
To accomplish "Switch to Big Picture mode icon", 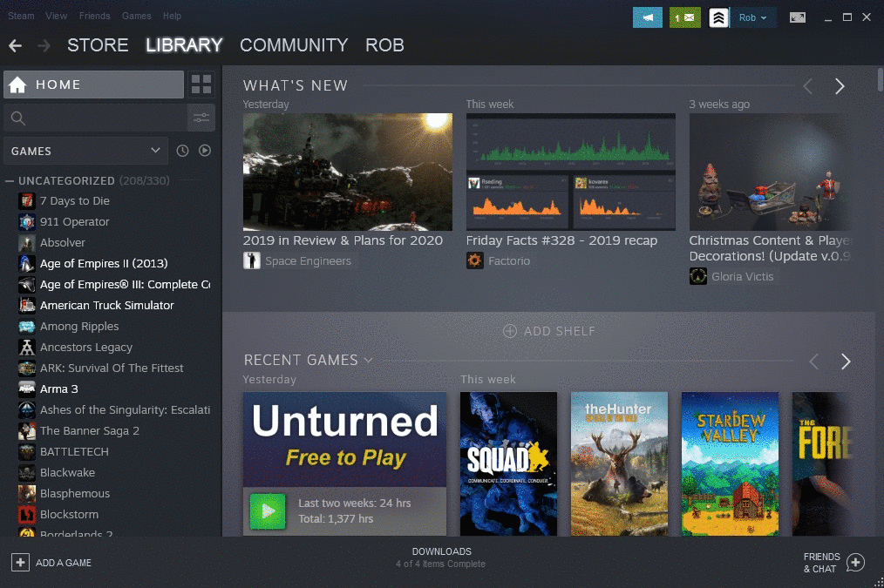I will pos(797,17).
